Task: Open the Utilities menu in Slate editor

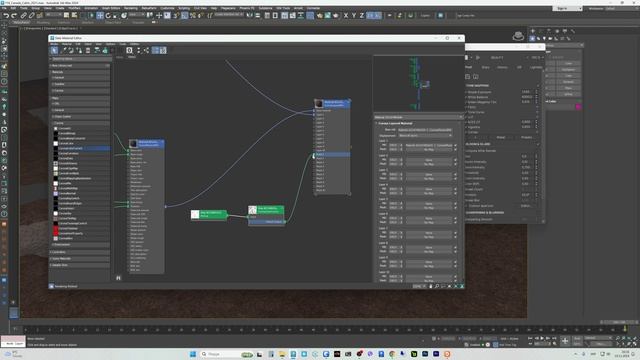Action: point(134,44)
